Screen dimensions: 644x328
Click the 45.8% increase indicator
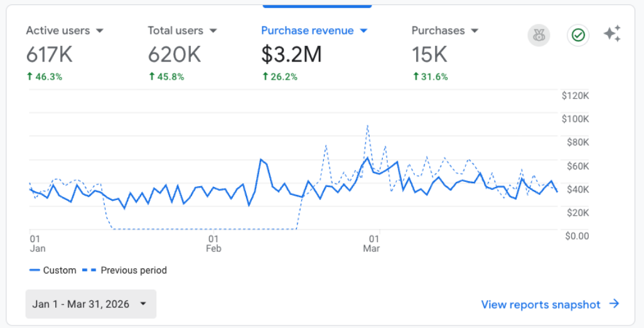coord(166,77)
